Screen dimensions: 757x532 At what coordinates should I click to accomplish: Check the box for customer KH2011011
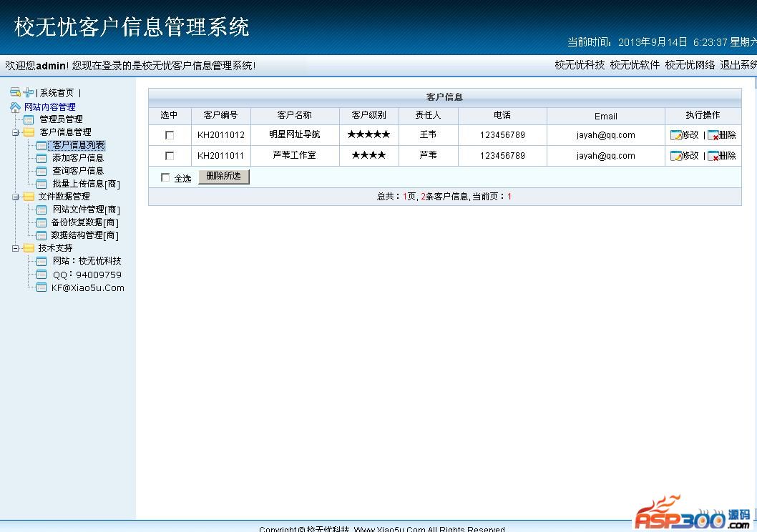pos(170,156)
